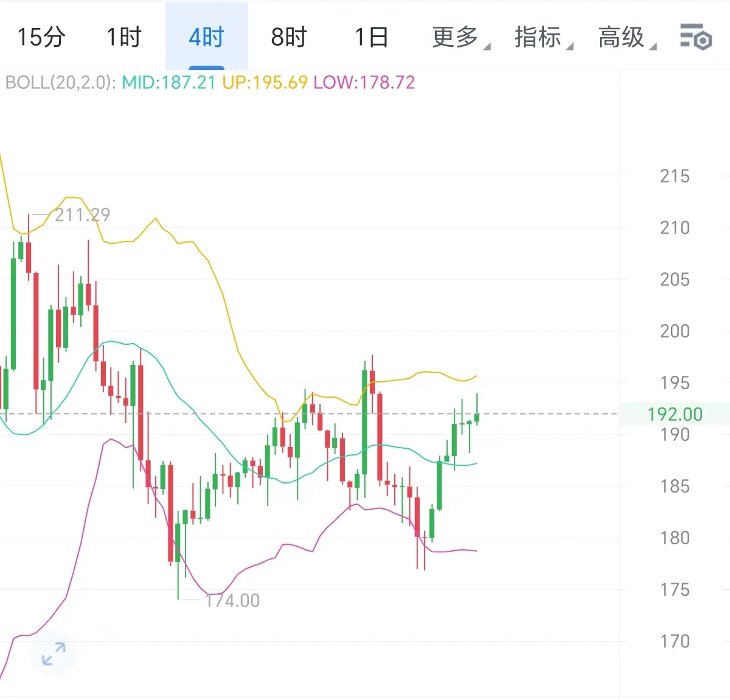Click the 205 price axis label
730x700 pixels.
[x=675, y=280]
